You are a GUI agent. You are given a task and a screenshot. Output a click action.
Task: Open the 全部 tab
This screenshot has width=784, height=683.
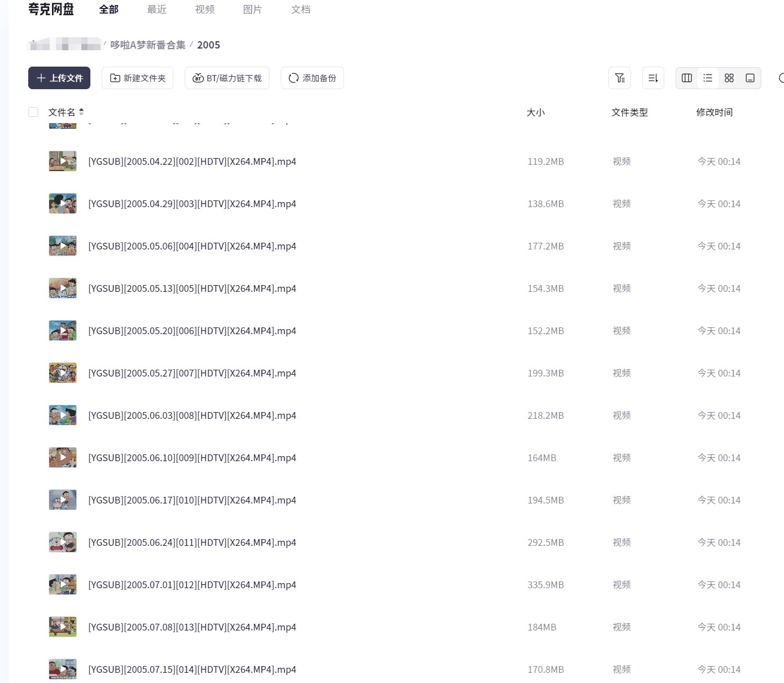[109, 10]
